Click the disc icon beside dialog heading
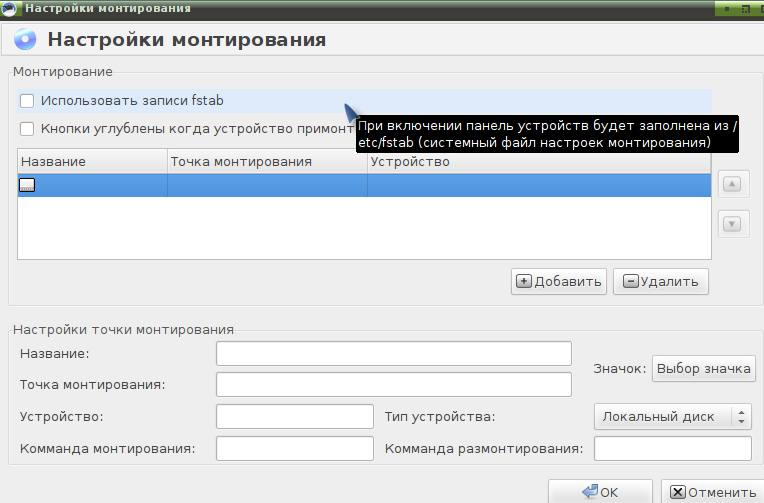This screenshot has height=503, width=764. (25, 39)
